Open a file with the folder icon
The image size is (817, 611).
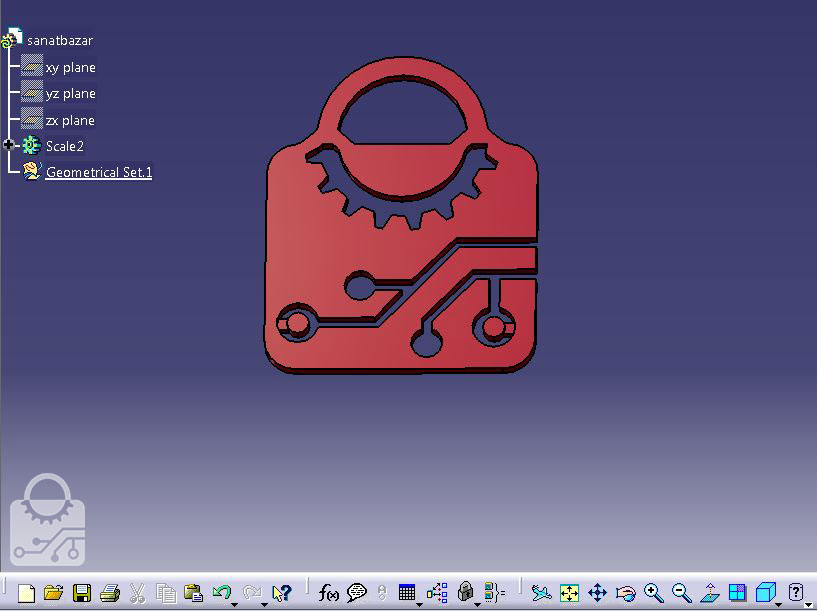[x=54, y=593]
